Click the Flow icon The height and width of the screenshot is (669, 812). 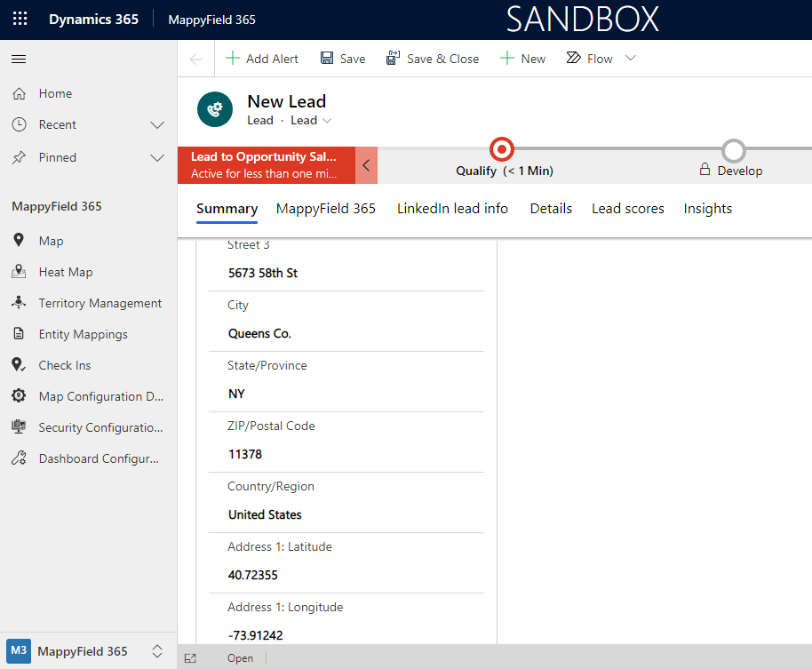(573, 58)
